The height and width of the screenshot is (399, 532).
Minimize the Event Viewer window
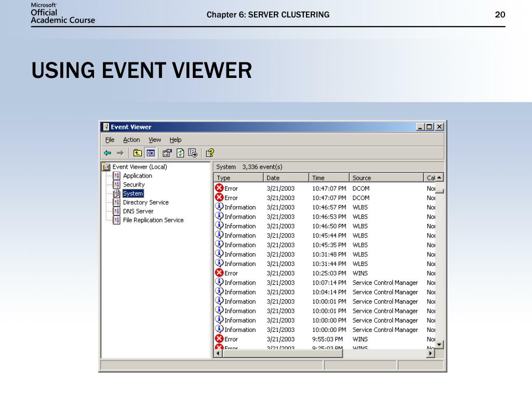pos(420,127)
